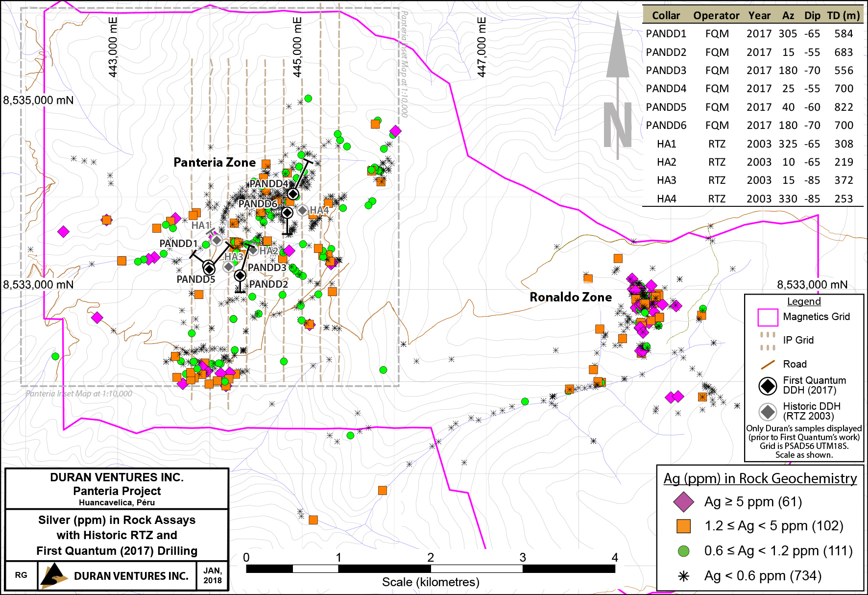
Task: Click PANDD6 row in collar table
Action: 752,125
